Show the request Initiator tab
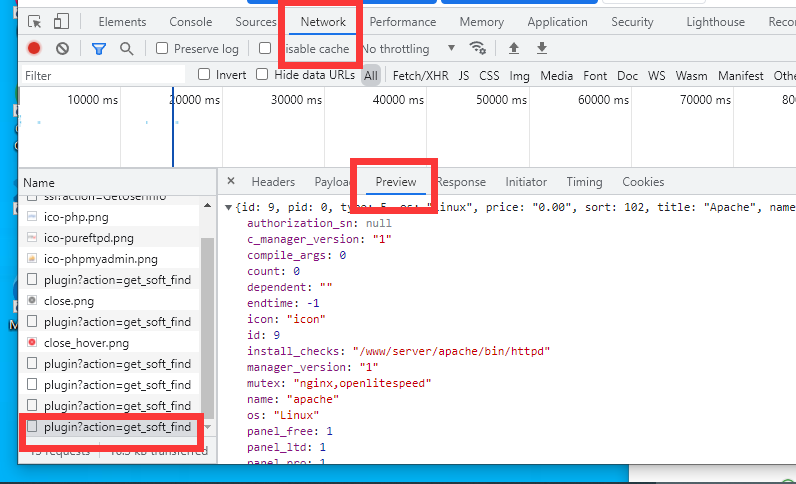This screenshot has height=484, width=796. [x=526, y=182]
